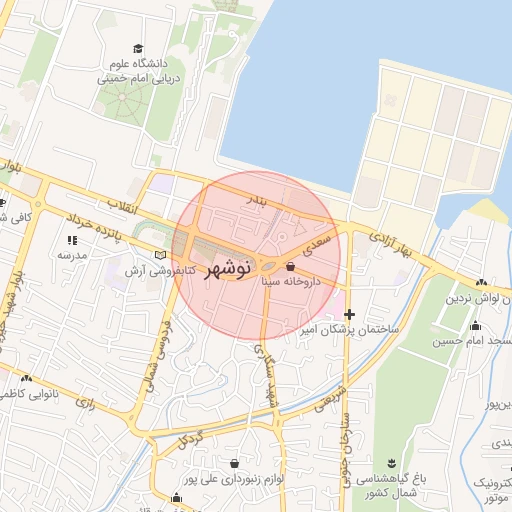Select the medical cross icon near ساختمان پزشکان امیر

(349, 314)
